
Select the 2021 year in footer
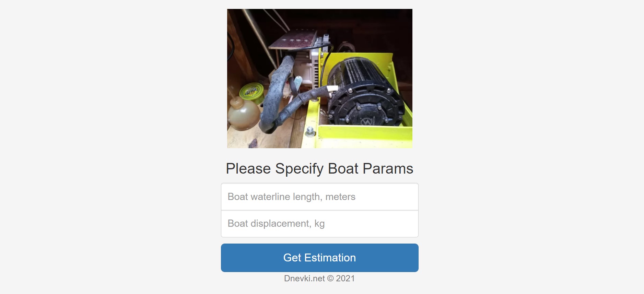click(x=345, y=279)
